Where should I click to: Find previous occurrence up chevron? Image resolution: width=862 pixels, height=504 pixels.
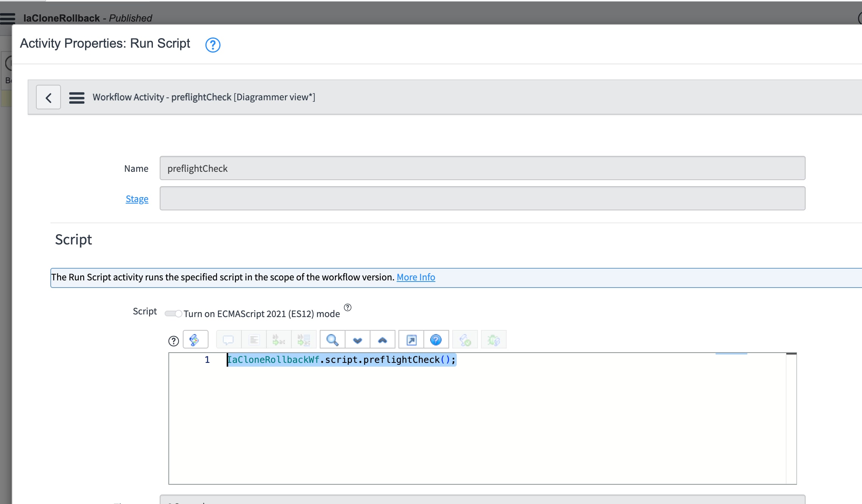383,340
